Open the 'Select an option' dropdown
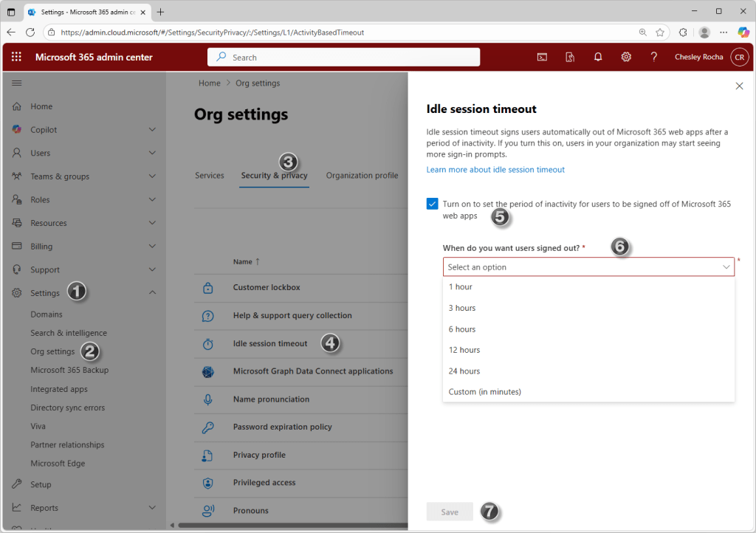 [588, 267]
